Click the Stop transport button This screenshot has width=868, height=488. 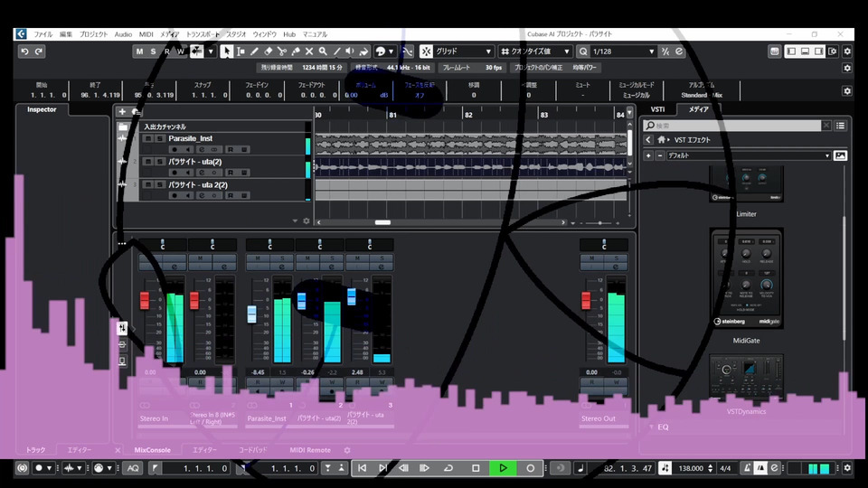[x=476, y=468]
